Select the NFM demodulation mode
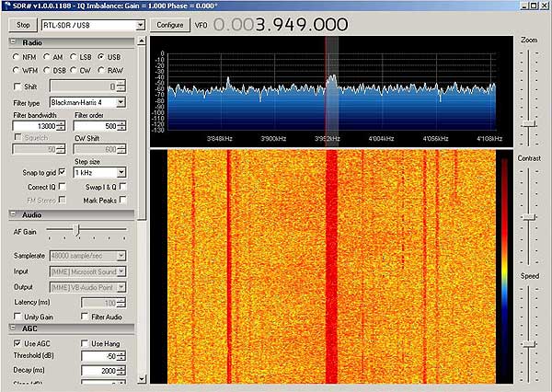 (17, 57)
